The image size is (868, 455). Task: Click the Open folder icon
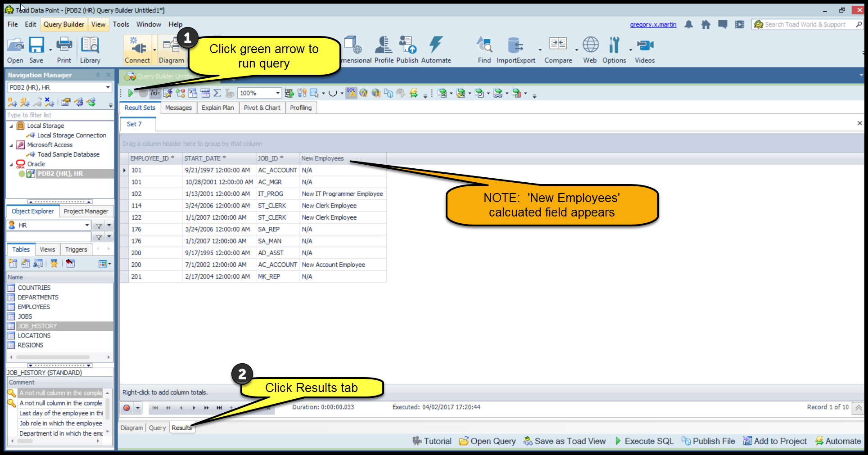pyautogui.click(x=15, y=50)
